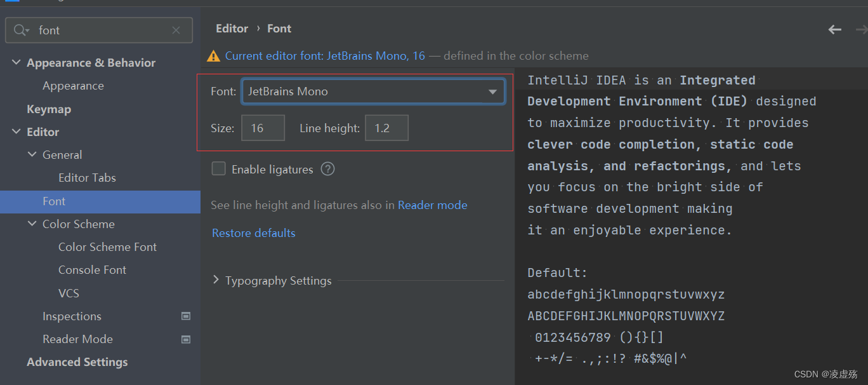Click Restore defaults link
The height and width of the screenshot is (385, 868).
coord(254,233)
